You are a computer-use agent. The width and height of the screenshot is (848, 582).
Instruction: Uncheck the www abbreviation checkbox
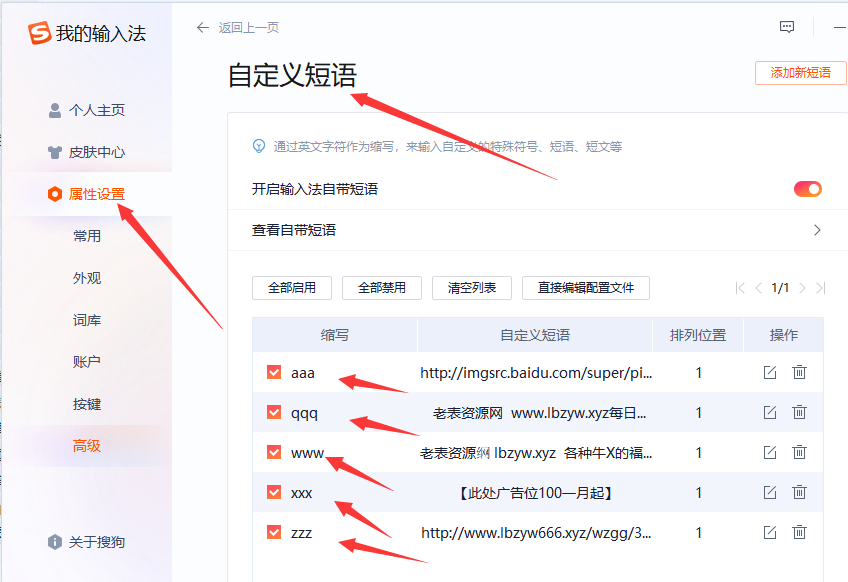[x=274, y=452]
